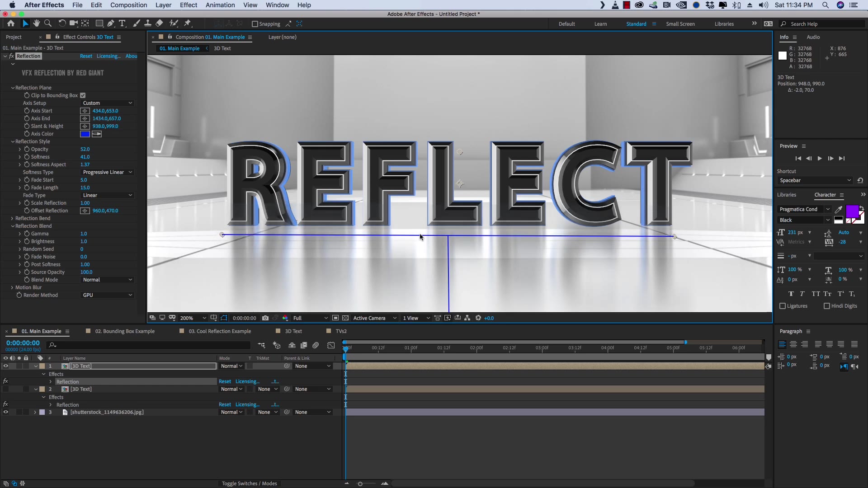
Task: Select the Horizontal Type tool
Action: click(122, 23)
